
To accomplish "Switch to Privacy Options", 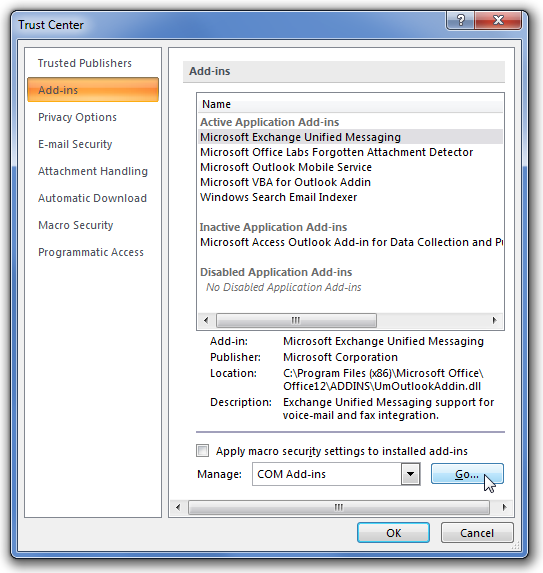I will 77,117.
